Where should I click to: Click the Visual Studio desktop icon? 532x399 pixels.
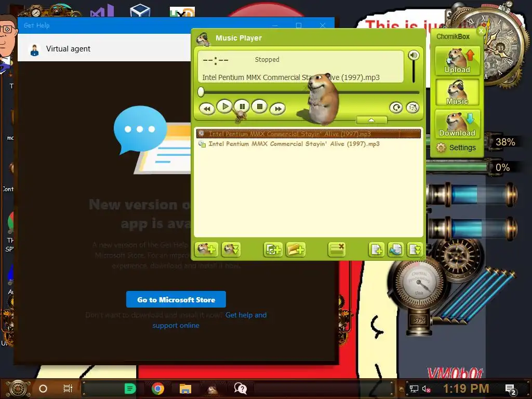pos(102,11)
